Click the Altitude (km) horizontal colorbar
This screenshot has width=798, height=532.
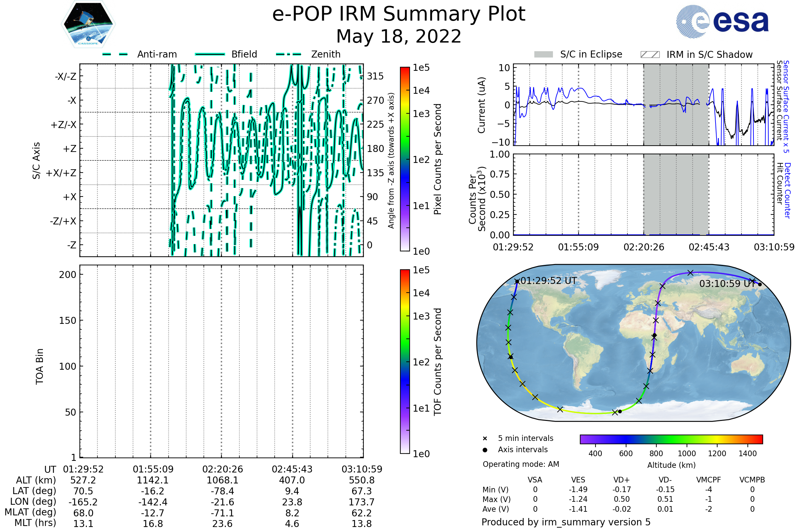pos(671,439)
